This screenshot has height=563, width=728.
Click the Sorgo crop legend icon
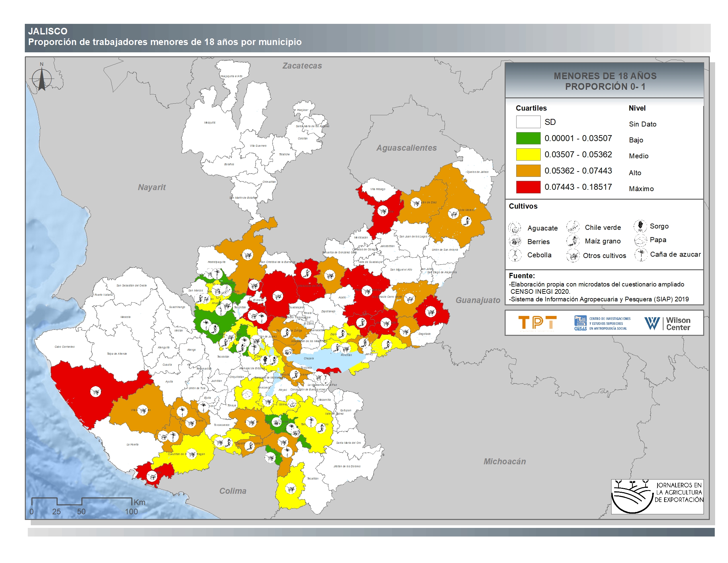coord(640,226)
